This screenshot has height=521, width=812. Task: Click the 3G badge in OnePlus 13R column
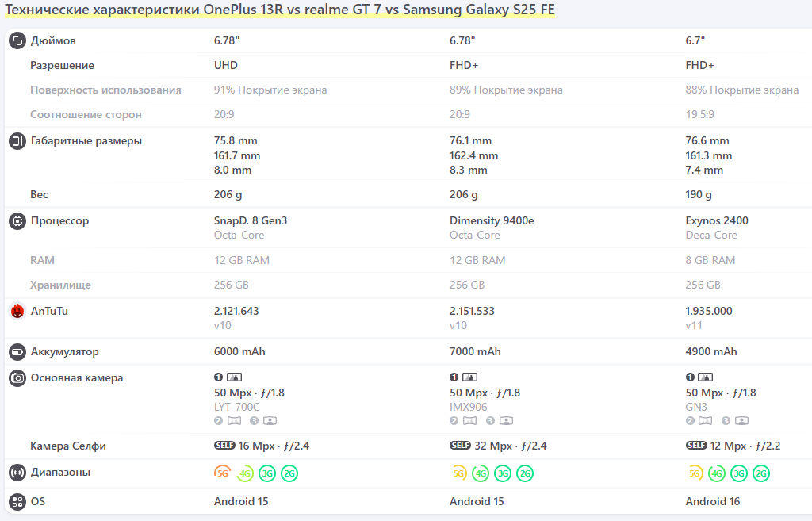coord(267,473)
